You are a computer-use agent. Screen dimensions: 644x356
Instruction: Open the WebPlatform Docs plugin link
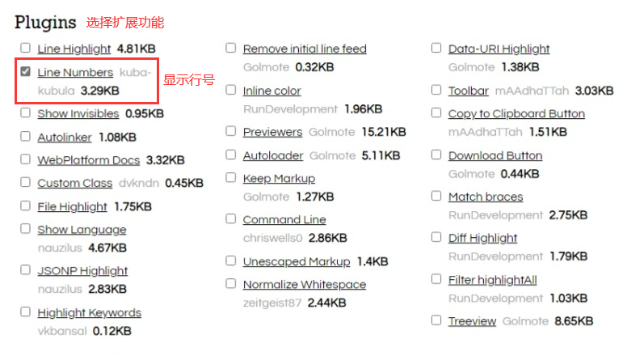point(88,160)
